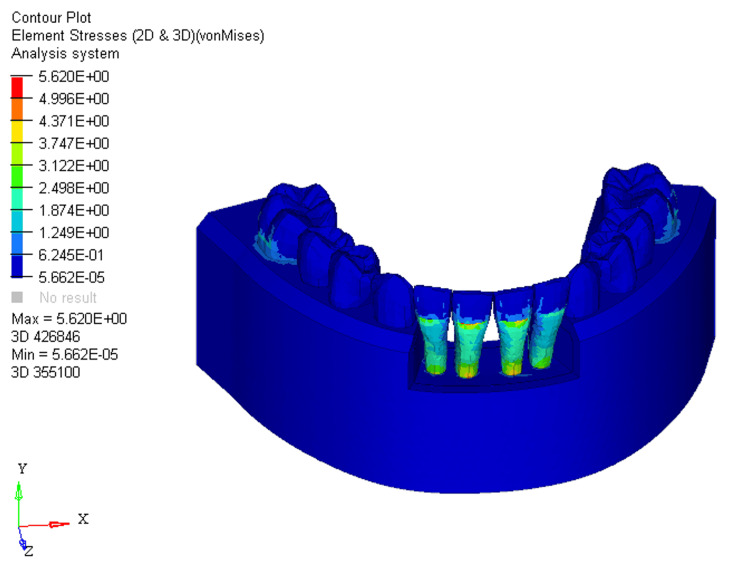Click the yellow legend color band
Screen dimensions: 750x567
coord(17,132)
